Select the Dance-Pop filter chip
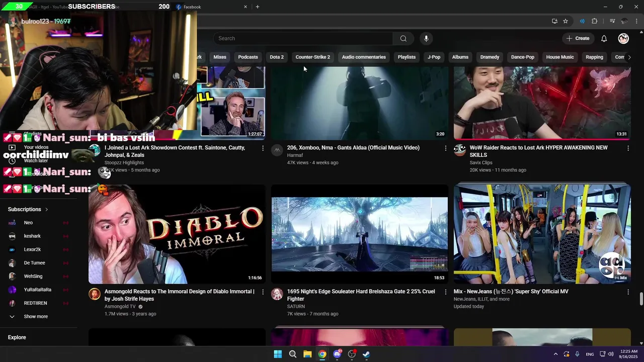This screenshot has height=362, width=644. 523,57
